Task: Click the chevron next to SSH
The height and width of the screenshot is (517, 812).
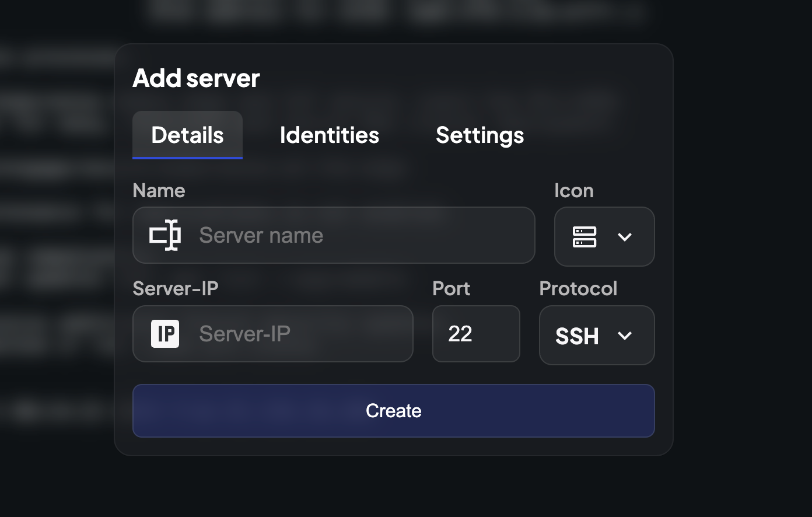Action: pyautogui.click(x=625, y=336)
